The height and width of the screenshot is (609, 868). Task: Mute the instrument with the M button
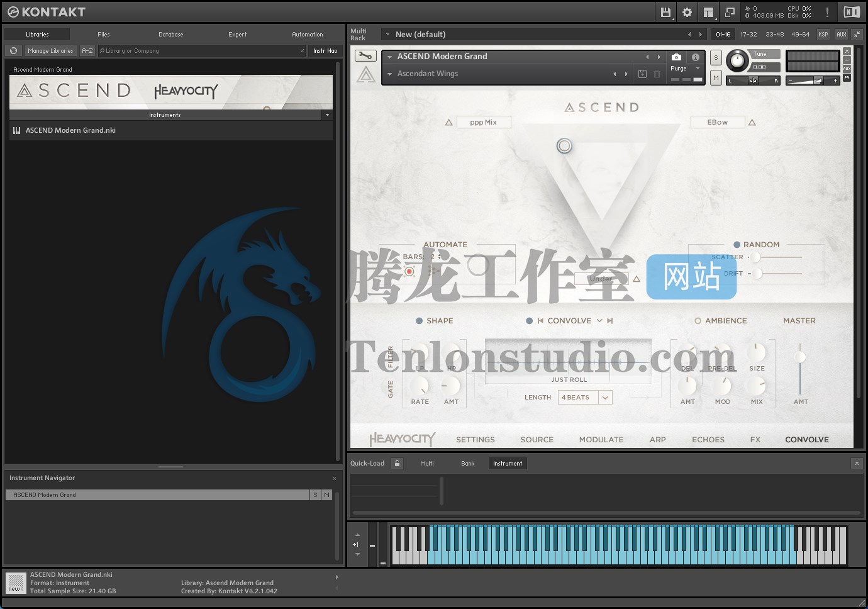tap(715, 77)
